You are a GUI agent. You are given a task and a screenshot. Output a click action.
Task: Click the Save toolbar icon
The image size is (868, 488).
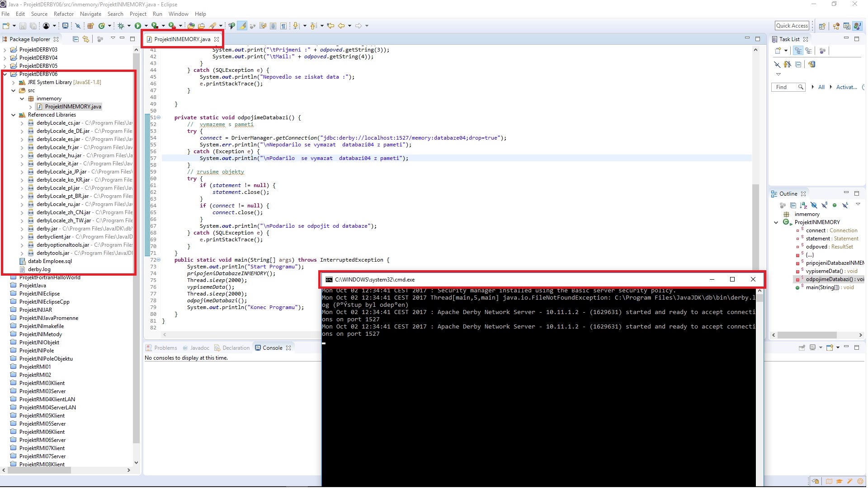(23, 26)
